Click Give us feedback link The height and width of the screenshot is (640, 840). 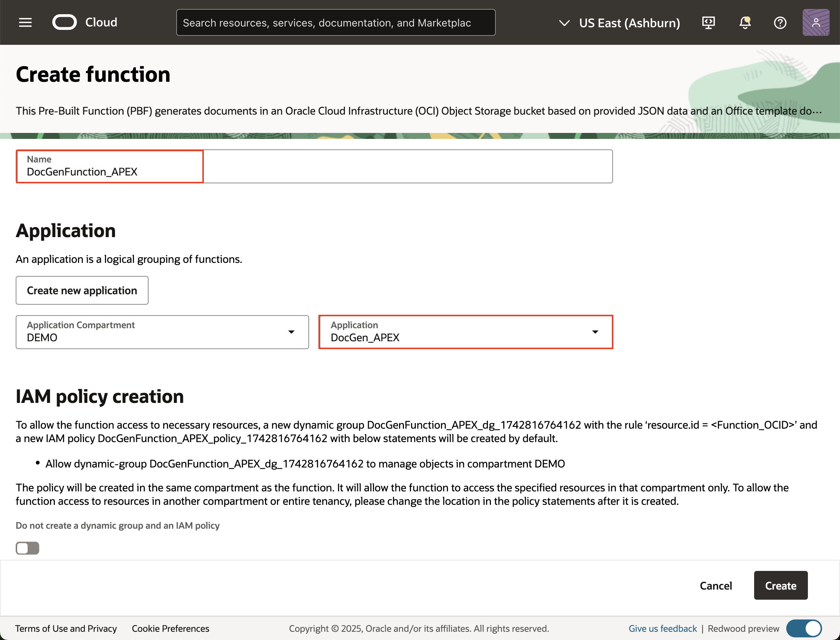point(662,628)
